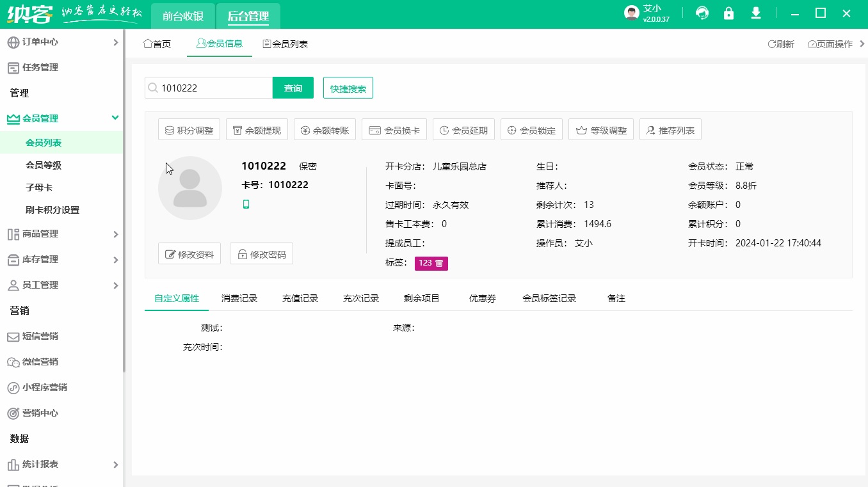Viewport: 868px width, 487px height.
Task: Click the 查询 search button
Action: 293,87
